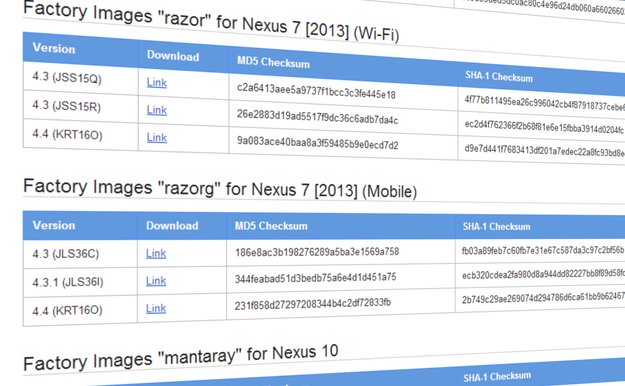
Task: Open the download Link for 4.3.1 (JLS36I)
Action: pos(156,281)
